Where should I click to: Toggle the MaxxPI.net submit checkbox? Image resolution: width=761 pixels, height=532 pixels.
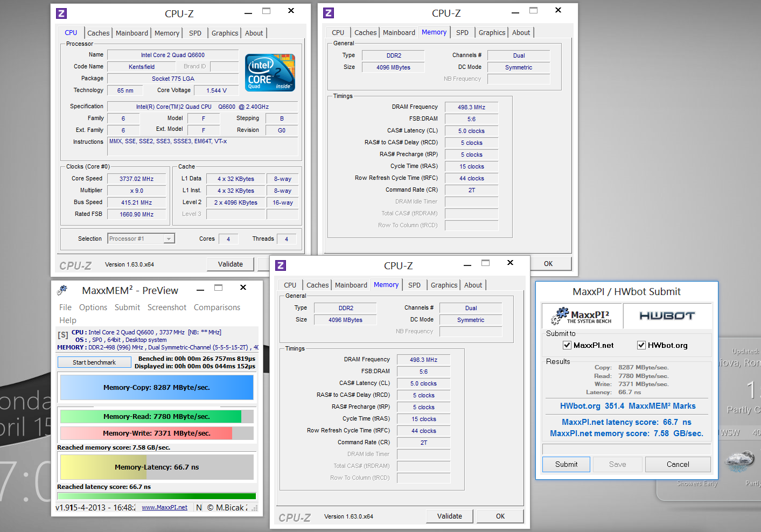pyautogui.click(x=567, y=345)
